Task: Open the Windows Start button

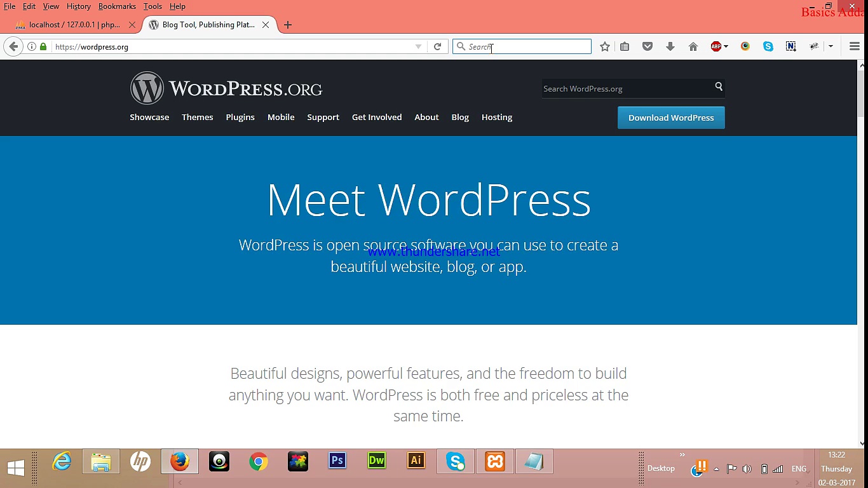Action: pyautogui.click(x=16, y=468)
